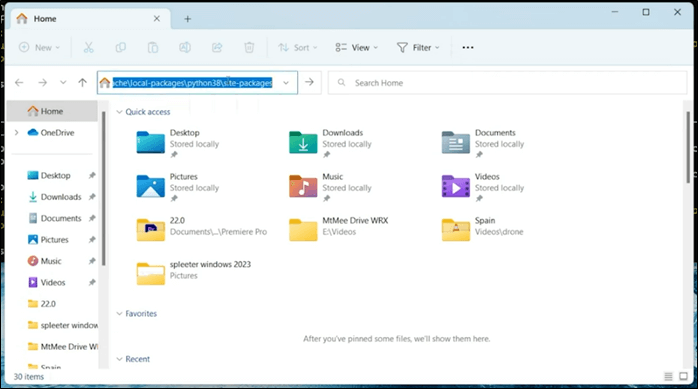Open the View dropdown menu
Screen dimensions: 698x389
357,47
